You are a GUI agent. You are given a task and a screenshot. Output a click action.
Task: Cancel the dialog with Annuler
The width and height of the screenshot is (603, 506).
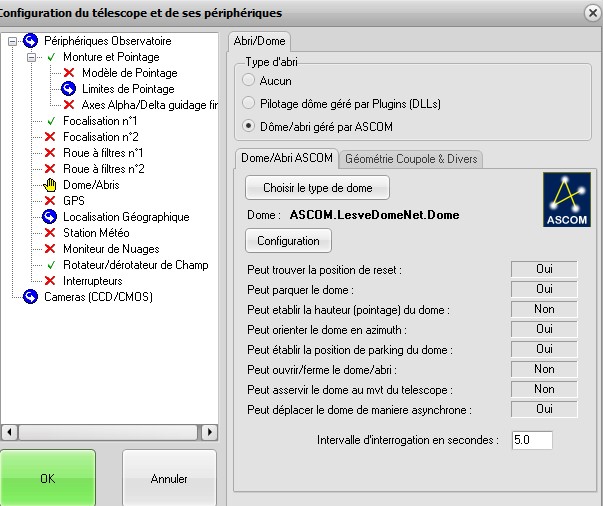(169, 479)
